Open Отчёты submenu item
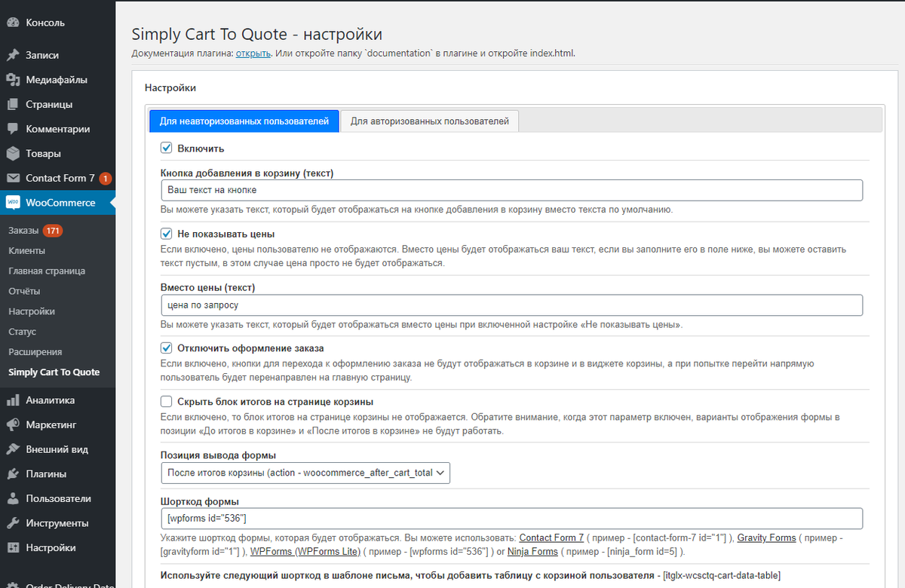The height and width of the screenshot is (588, 905). pyautogui.click(x=24, y=291)
